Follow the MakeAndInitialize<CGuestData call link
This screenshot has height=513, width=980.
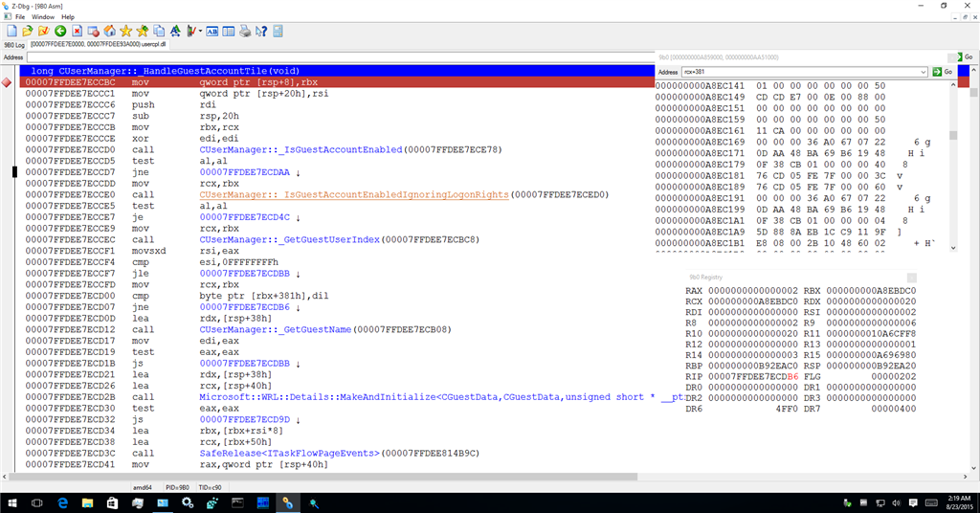[441, 397]
